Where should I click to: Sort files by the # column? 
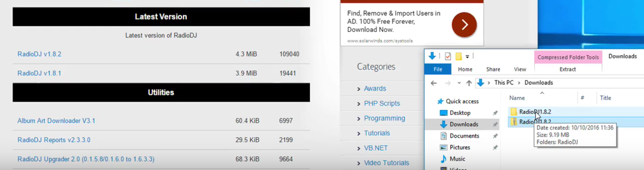coord(582,98)
